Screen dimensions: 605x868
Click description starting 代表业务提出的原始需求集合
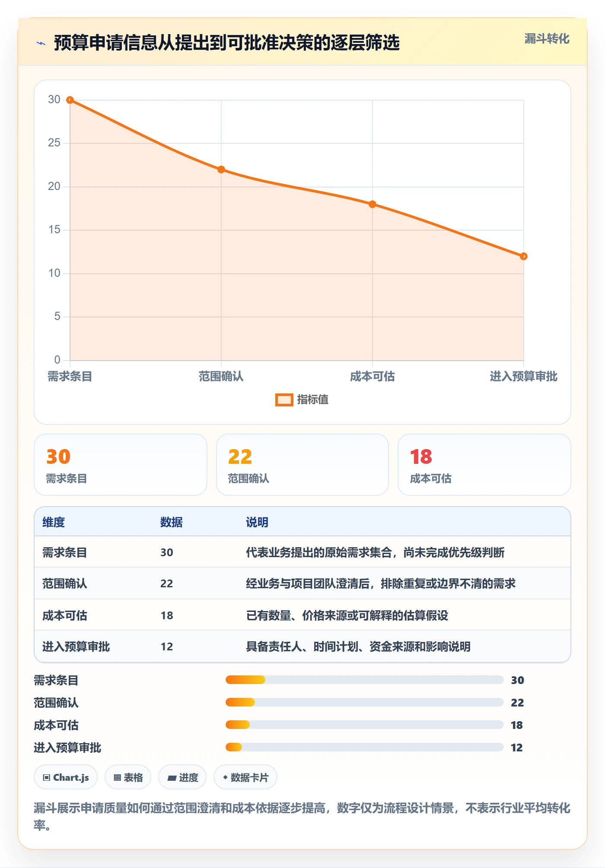[375, 552]
